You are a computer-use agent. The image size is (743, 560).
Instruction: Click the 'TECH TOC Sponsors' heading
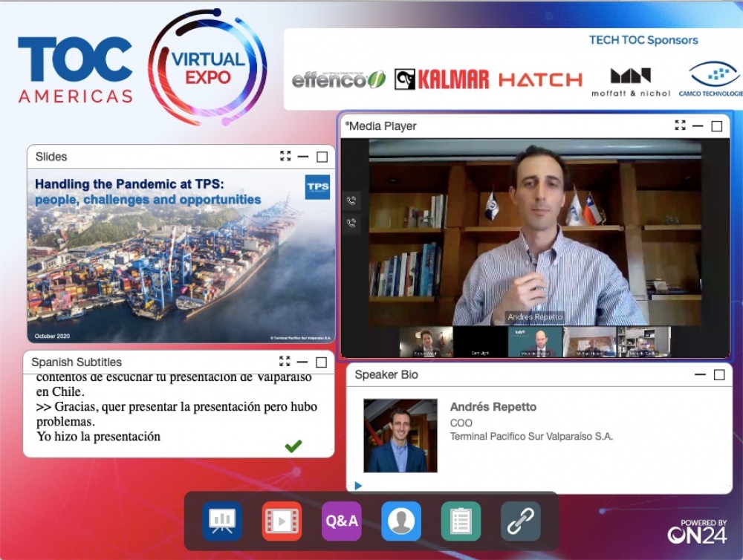coord(643,40)
